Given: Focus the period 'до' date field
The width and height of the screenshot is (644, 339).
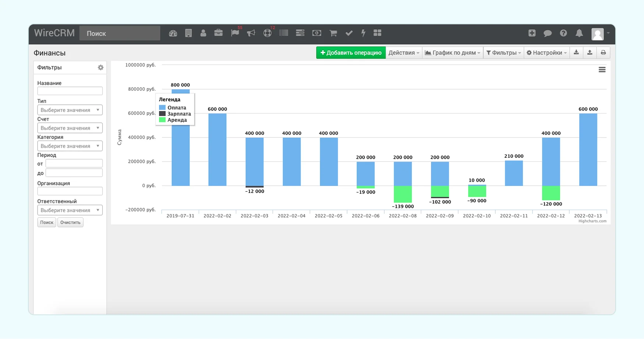Looking at the screenshot, I should (x=74, y=173).
